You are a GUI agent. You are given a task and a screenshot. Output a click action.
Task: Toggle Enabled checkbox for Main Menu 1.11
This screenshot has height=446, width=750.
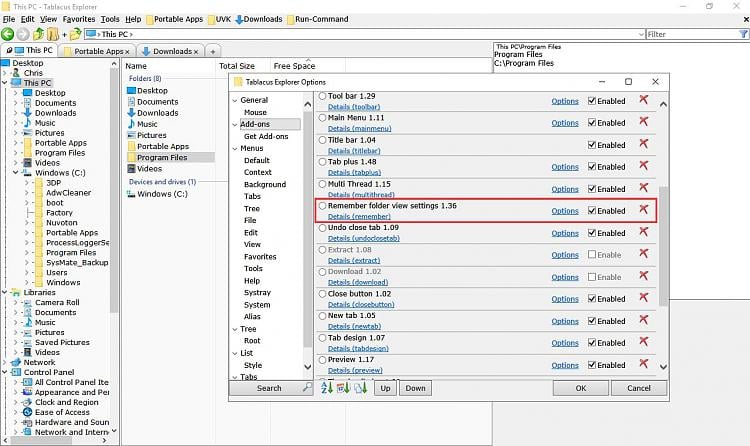[x=592, y=123]
